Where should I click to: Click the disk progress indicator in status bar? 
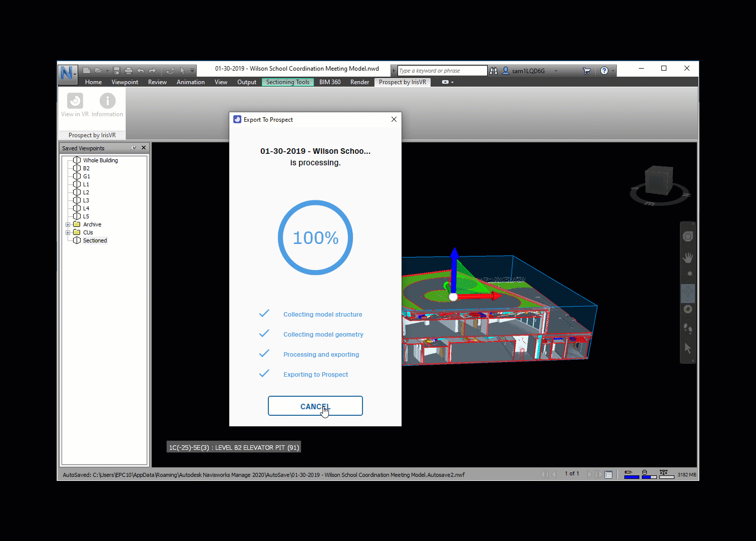[649, 474]
